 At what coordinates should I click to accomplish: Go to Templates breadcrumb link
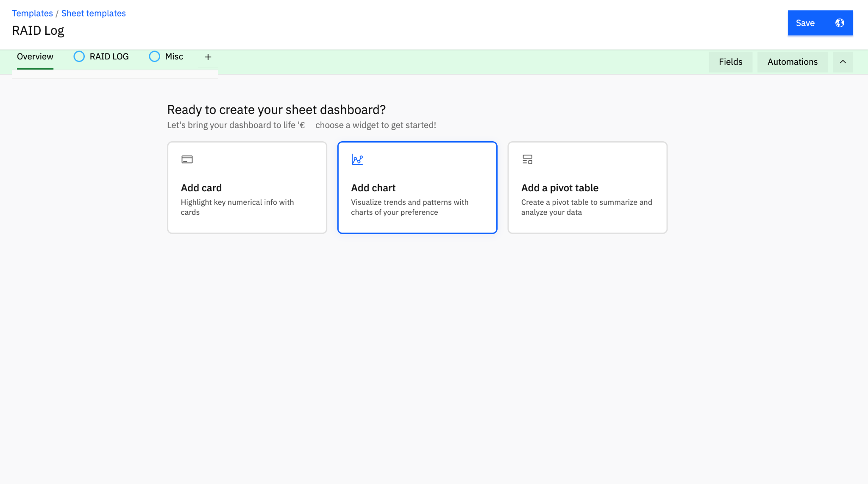(x=32, y=13)
